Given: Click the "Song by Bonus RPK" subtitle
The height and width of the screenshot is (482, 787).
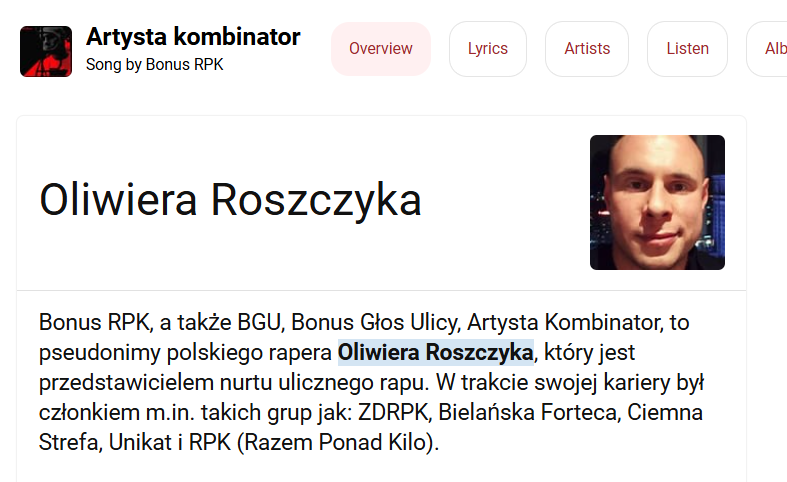Looking at the screenshot, I should click(x=155, y=65).
